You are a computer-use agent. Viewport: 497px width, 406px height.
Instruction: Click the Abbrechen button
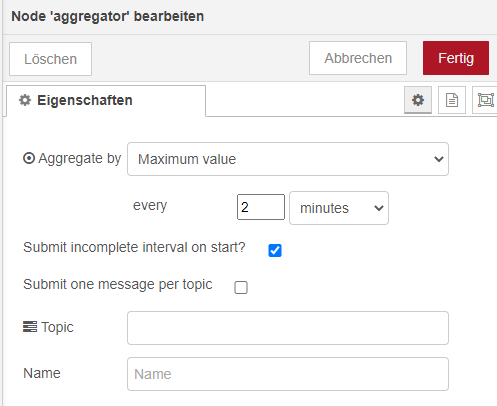coord(358,58)
